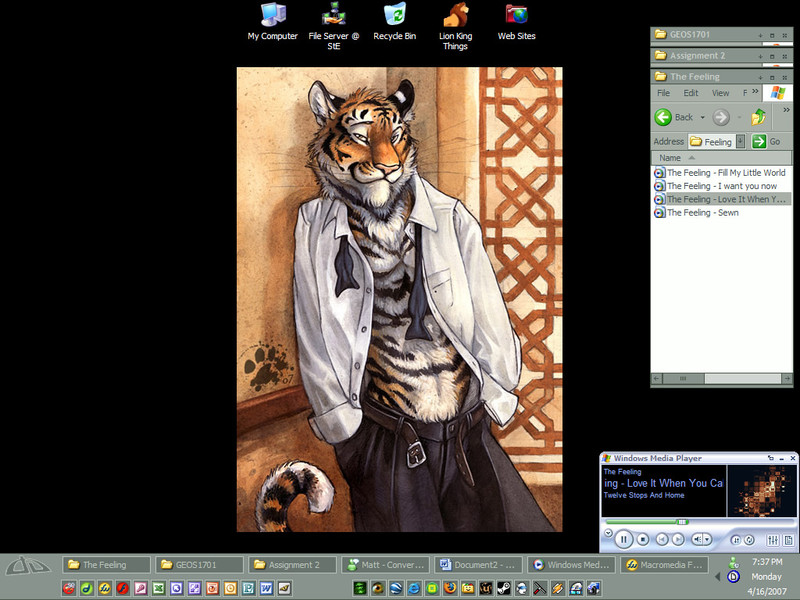Open the quick access dropdown in Media Player
Image resolution: width=800 pixels, height=600 pixels.
[608, 533]
